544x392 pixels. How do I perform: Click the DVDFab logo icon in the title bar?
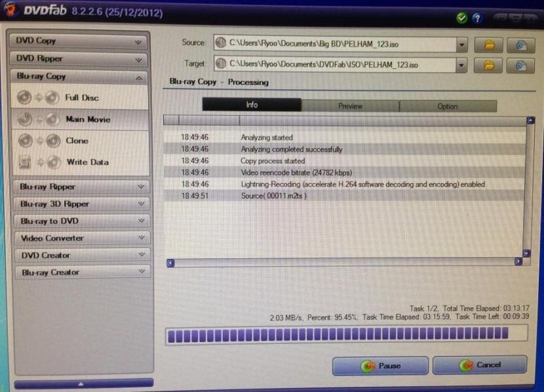[10, 9]
